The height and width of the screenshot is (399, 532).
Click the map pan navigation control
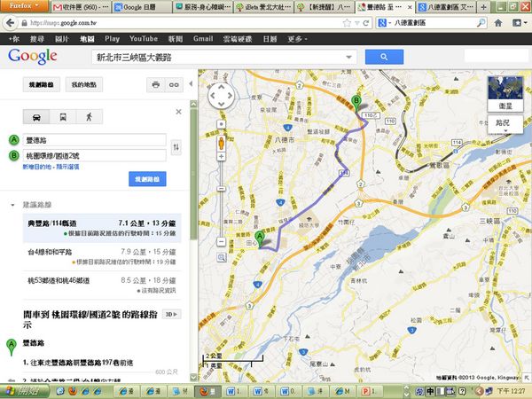(x=220, y=98)
